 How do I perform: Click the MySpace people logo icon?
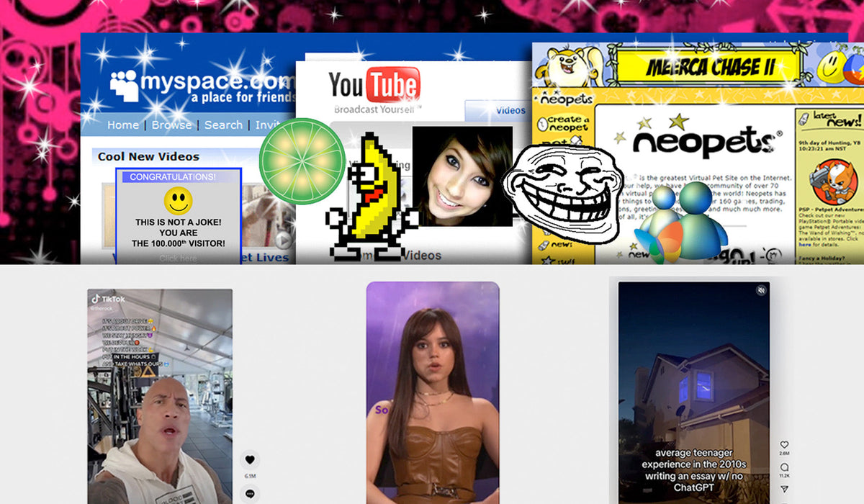(x=124, y=84)
